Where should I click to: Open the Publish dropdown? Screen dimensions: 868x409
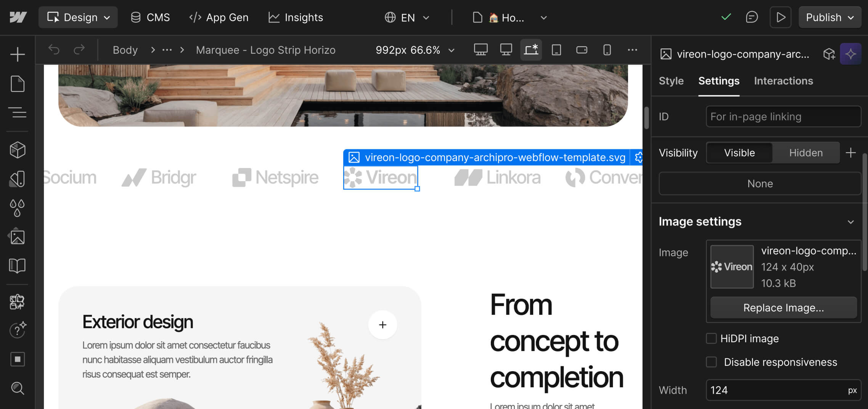[830, 17]
